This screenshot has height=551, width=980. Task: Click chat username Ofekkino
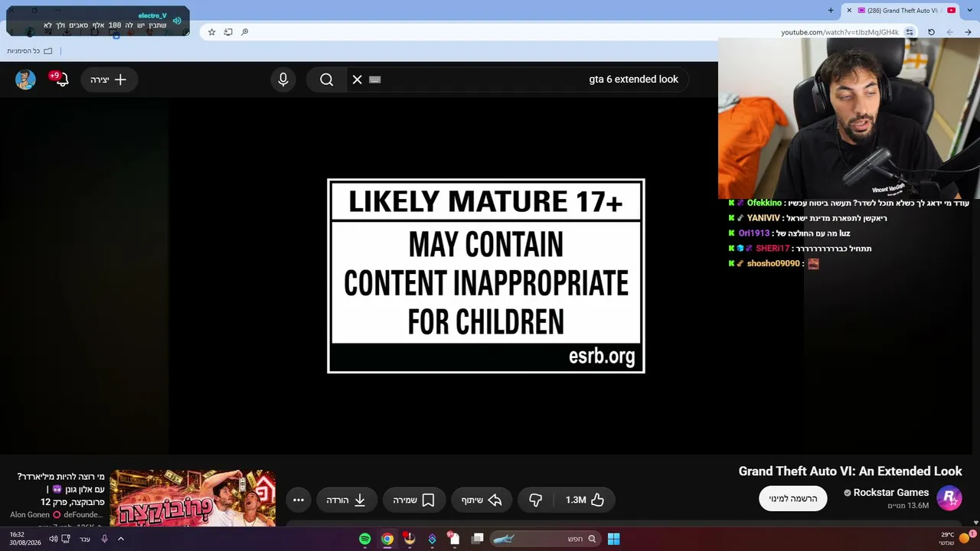[764, 203]
